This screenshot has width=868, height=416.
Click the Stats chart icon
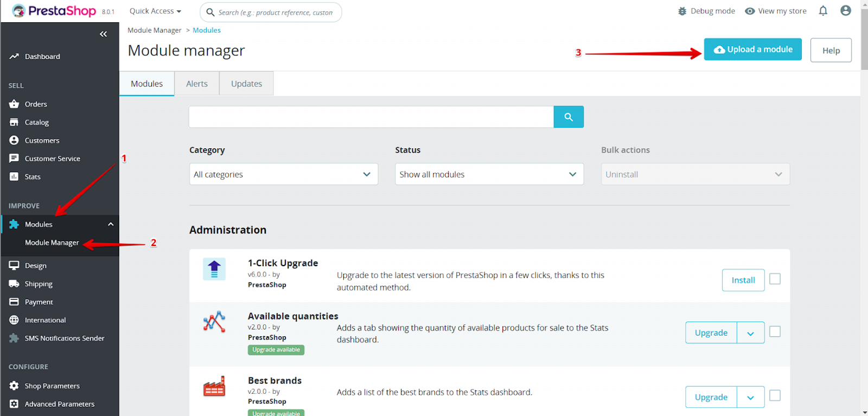pyautogui.click(x=14, y=177)
